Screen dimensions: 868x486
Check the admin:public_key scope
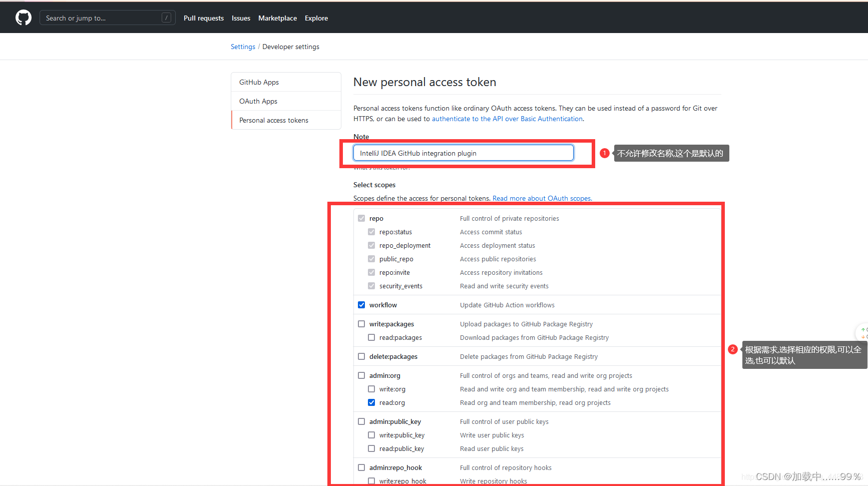click(x=361, y=421)
